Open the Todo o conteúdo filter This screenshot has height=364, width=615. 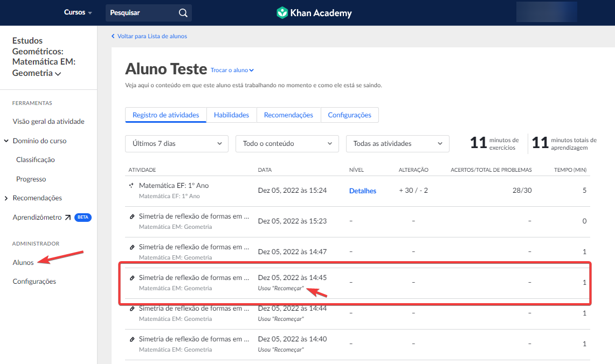[x=287, y=144]
